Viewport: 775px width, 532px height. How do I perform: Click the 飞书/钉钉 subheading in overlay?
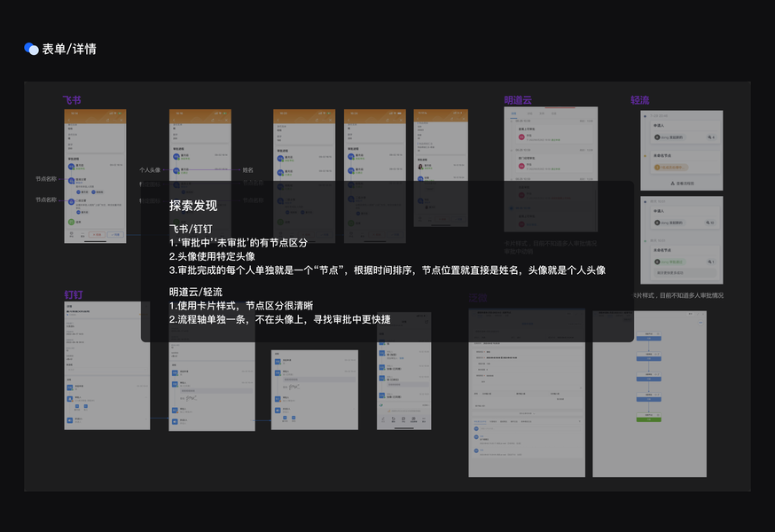191,229
